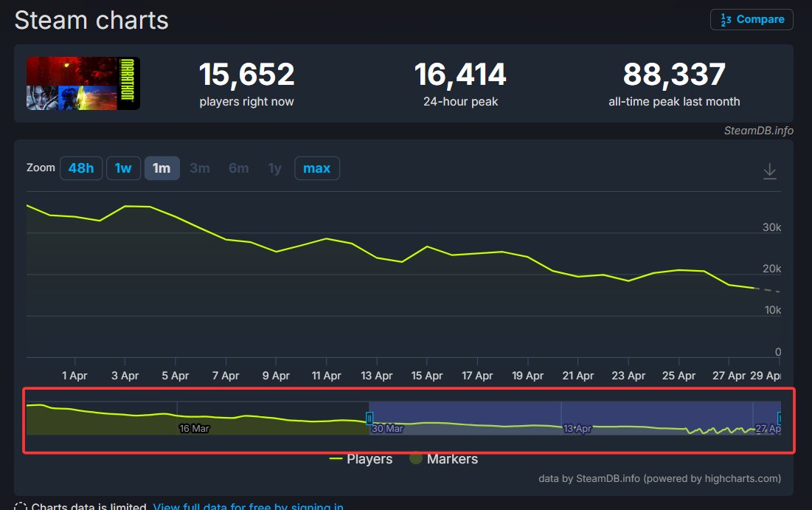Show the max time range
The height and width of the screenshot is (510, 812).
click(316, 168)
